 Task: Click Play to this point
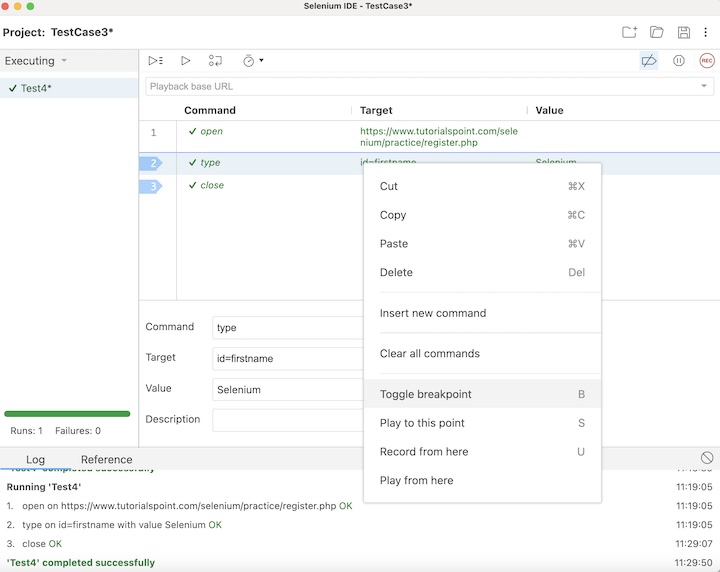coord(422,423)
